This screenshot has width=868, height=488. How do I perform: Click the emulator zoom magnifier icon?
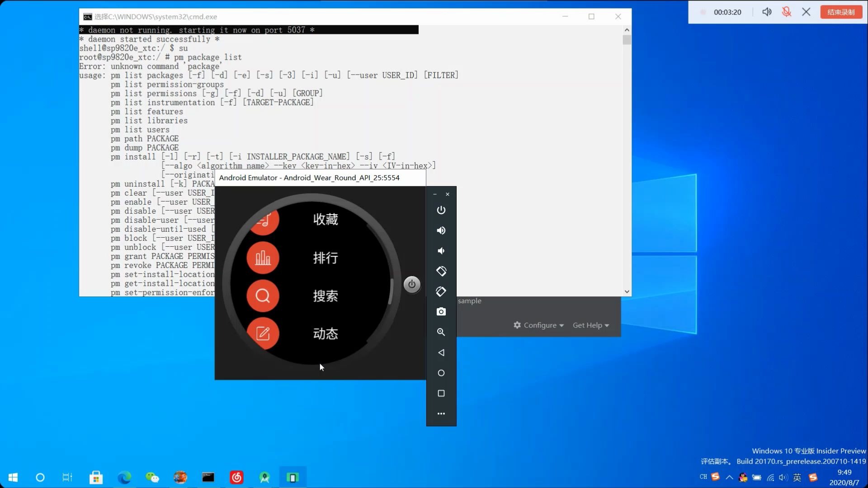(441, 332)
